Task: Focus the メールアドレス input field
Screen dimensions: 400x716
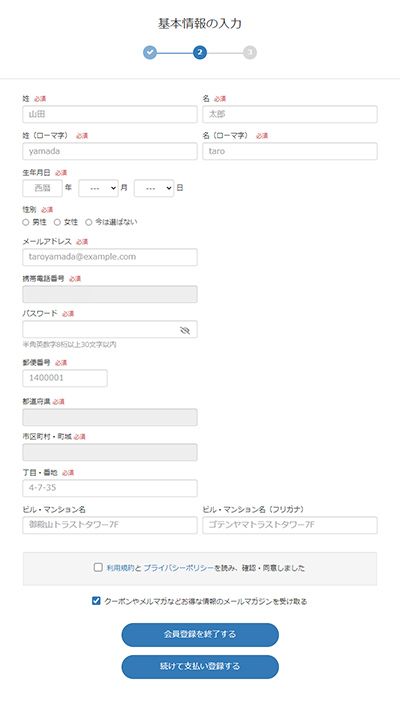Action: [x=110, y=257]
